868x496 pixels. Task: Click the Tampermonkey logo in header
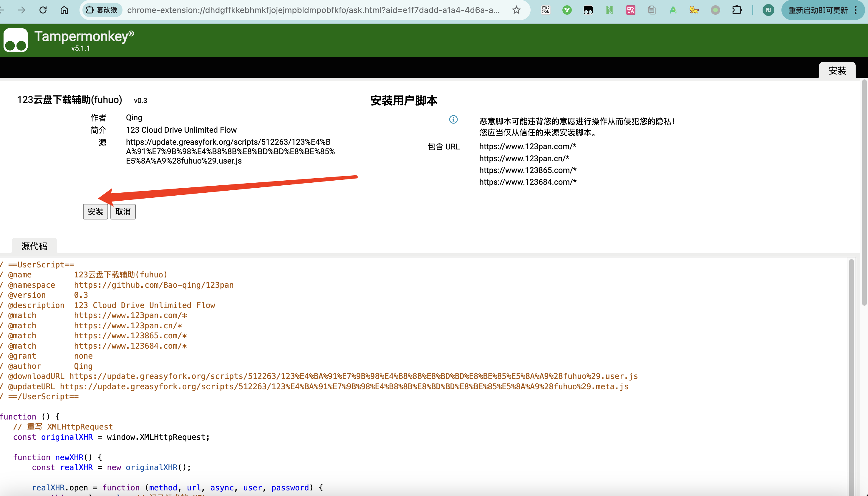click(x=16, y=40)
